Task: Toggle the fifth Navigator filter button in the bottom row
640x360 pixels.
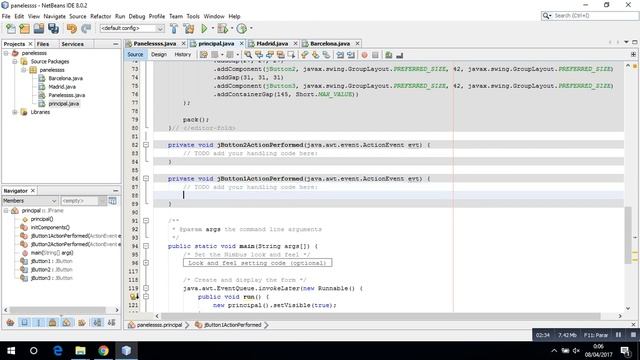Action: pos(67,323)
